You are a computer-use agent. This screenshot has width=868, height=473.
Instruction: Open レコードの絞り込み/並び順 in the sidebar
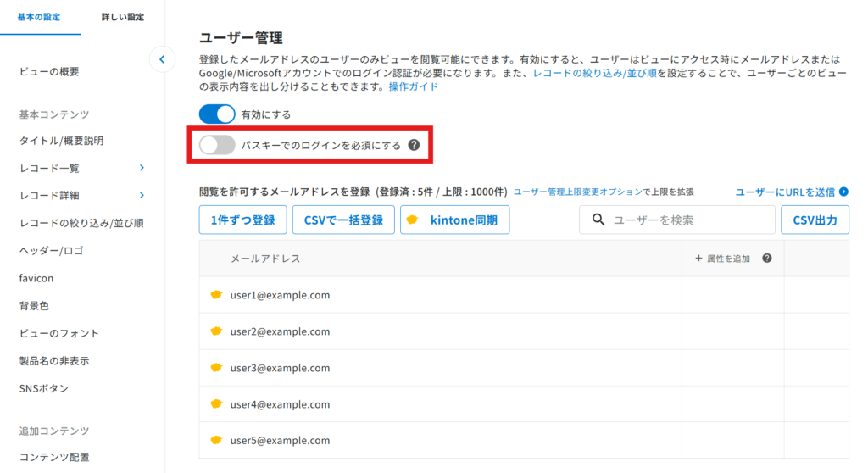tap(81, 223)
